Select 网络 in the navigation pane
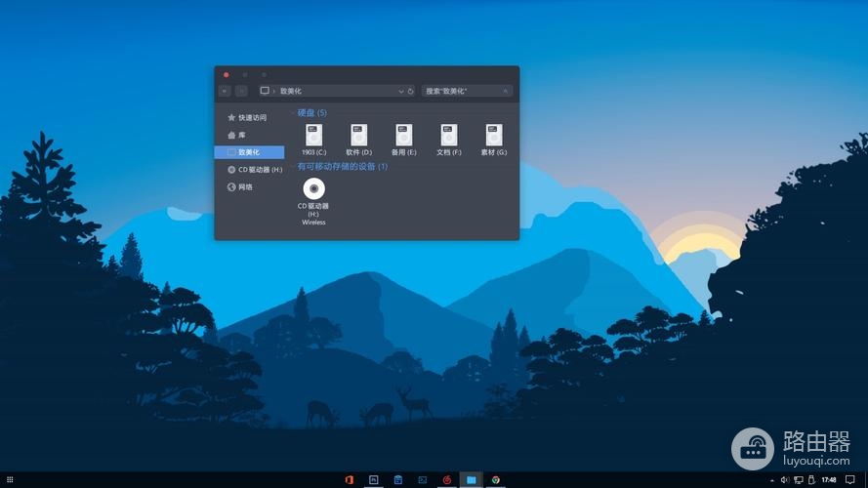This screenshot has height=488, width=868. click(245, 186)
